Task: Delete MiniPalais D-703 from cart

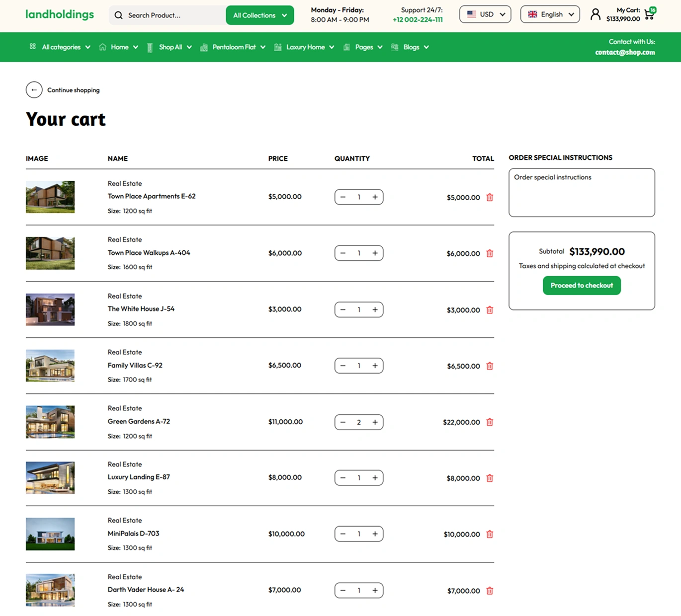Action: tap(490, 535)
